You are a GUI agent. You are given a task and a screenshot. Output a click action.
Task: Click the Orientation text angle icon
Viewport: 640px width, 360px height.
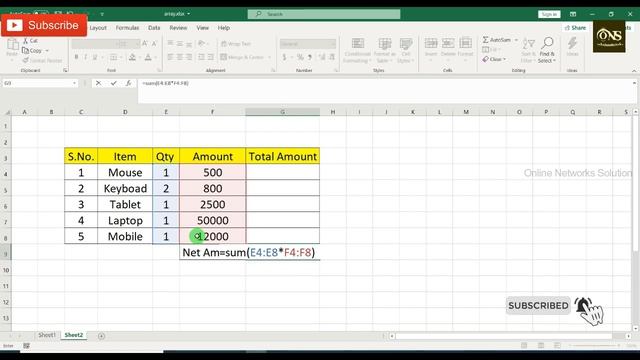[201, 44]
